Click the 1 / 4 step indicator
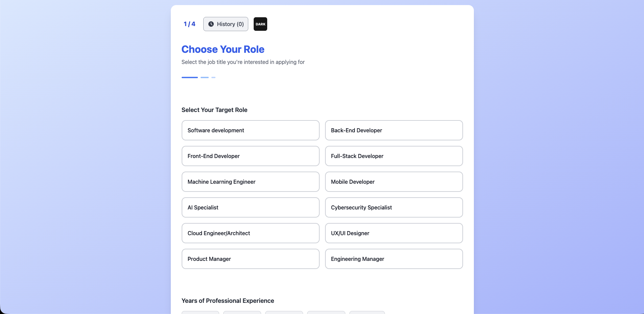This screenshot has height=314, width=644. click(x=189, y=24)
